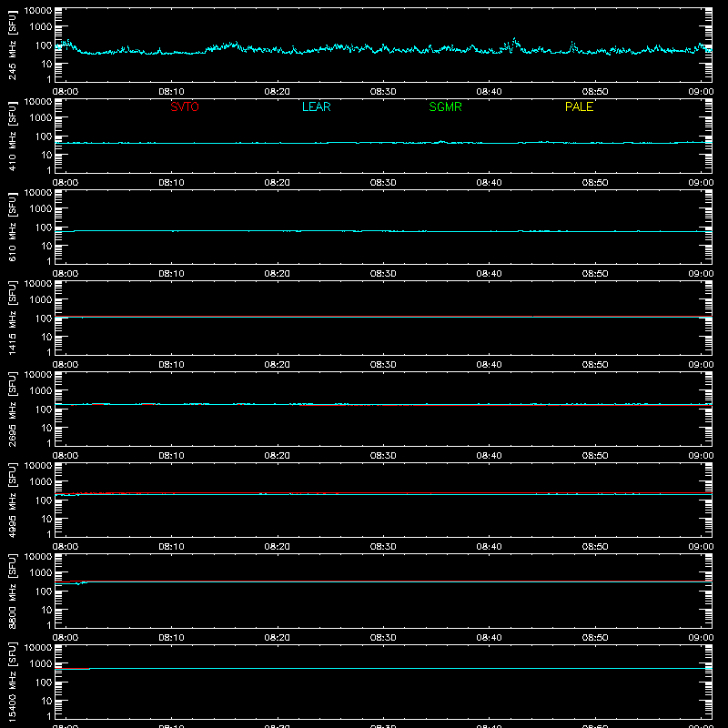Click the 08:20 tick label of 410 MHz plot

pyautogui.click(x=278, y=183)
